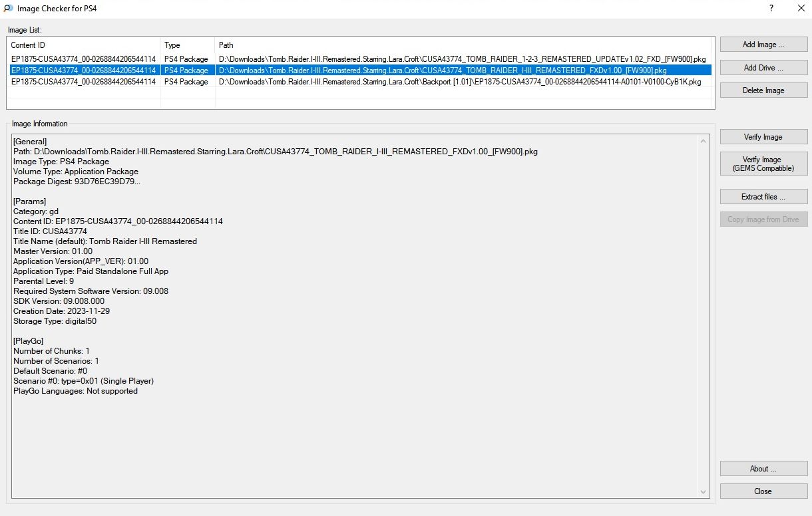Image resolution: width=812 pixels, height=516 pixels.
Task: Open the Extract files dialog
Action: [x=763, y=197]
